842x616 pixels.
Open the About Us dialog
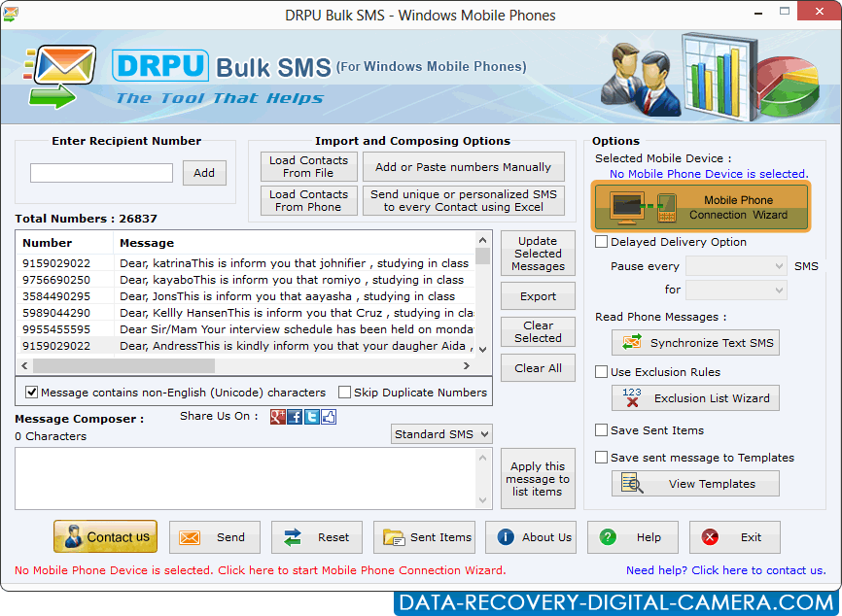pos(531,537)
